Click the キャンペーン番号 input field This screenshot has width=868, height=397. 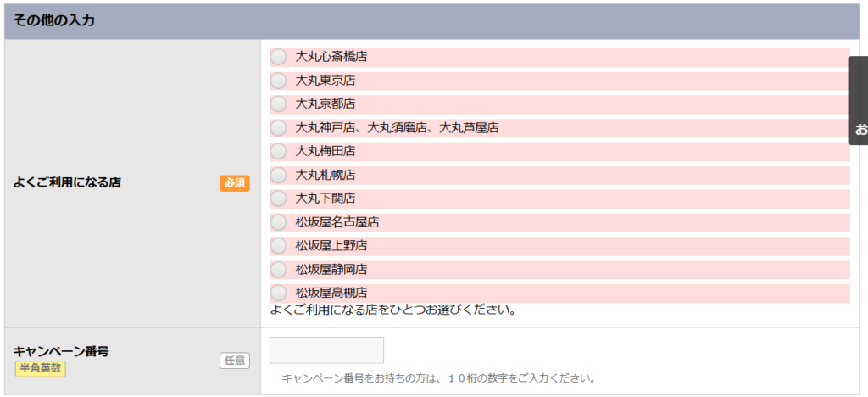[326, 349]
